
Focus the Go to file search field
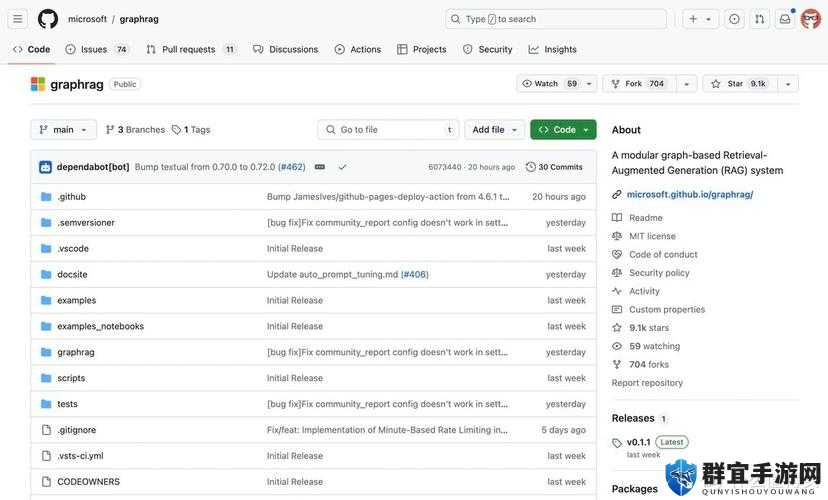click(388, 129)
